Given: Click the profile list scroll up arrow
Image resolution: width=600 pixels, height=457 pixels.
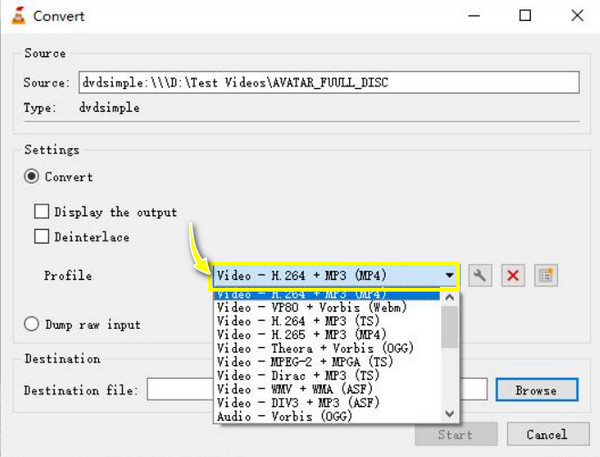Looking at the screenshot, I should [x=450, y=297].
